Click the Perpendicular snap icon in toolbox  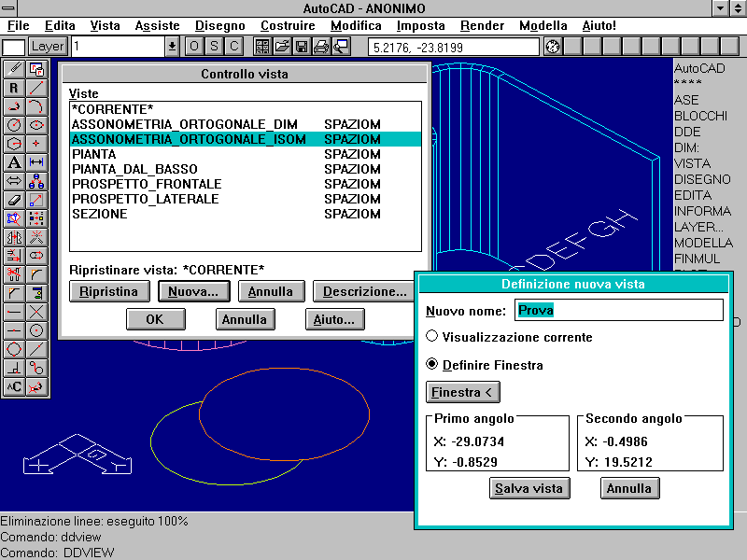point(14,368)
